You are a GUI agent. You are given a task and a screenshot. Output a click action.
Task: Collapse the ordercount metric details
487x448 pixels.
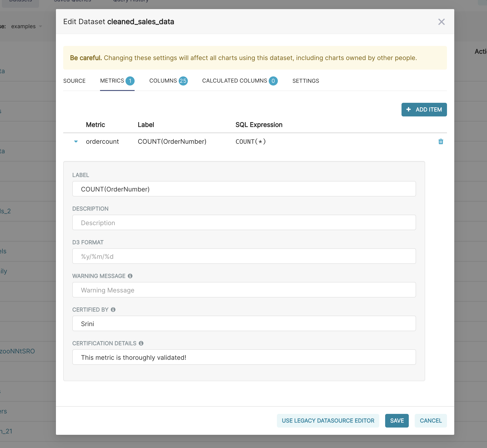(76, 141)
